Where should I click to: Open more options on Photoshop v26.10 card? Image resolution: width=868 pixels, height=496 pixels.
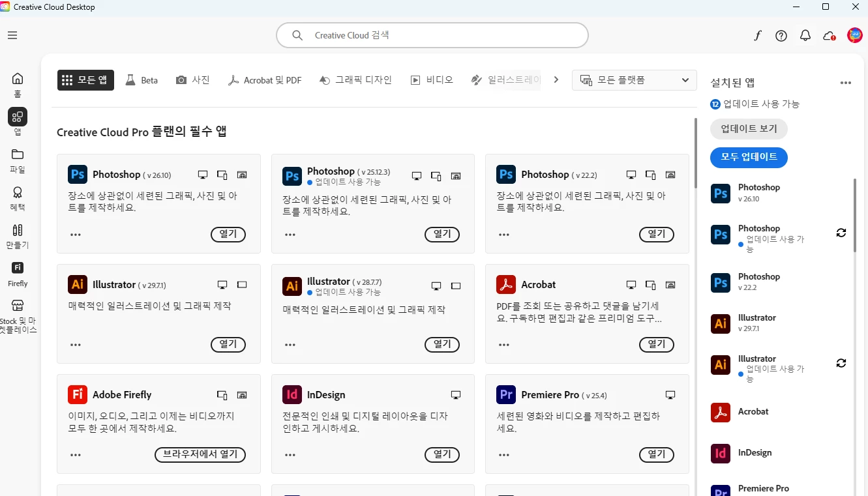(76, 235)
